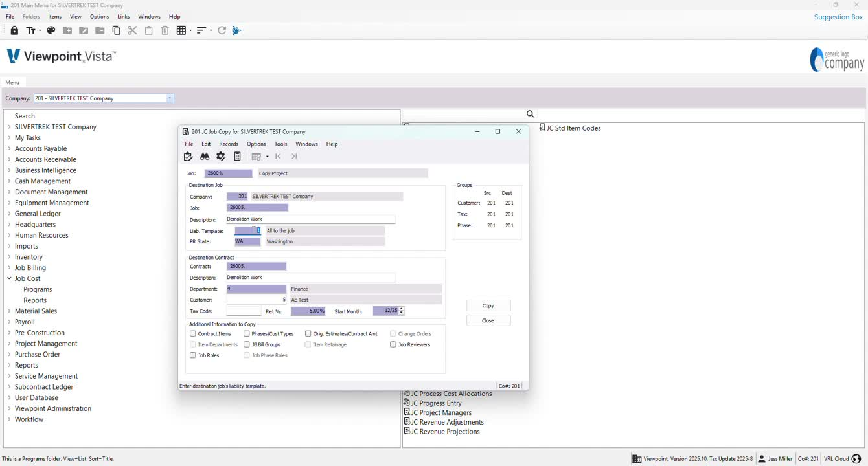Click the lock icon in main toolbar
Image resolution: width=868 pixels, height=466 pixels.
[x=14, y=30]
